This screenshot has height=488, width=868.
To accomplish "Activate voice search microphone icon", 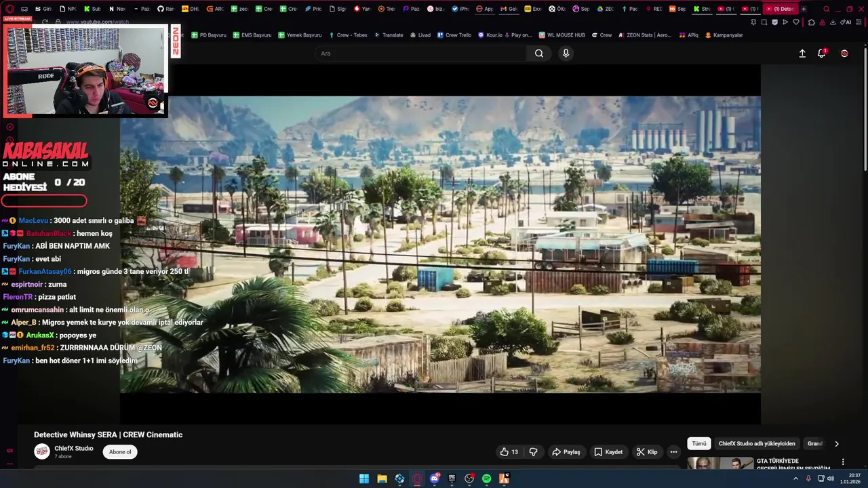I will (x=566, y=54).
